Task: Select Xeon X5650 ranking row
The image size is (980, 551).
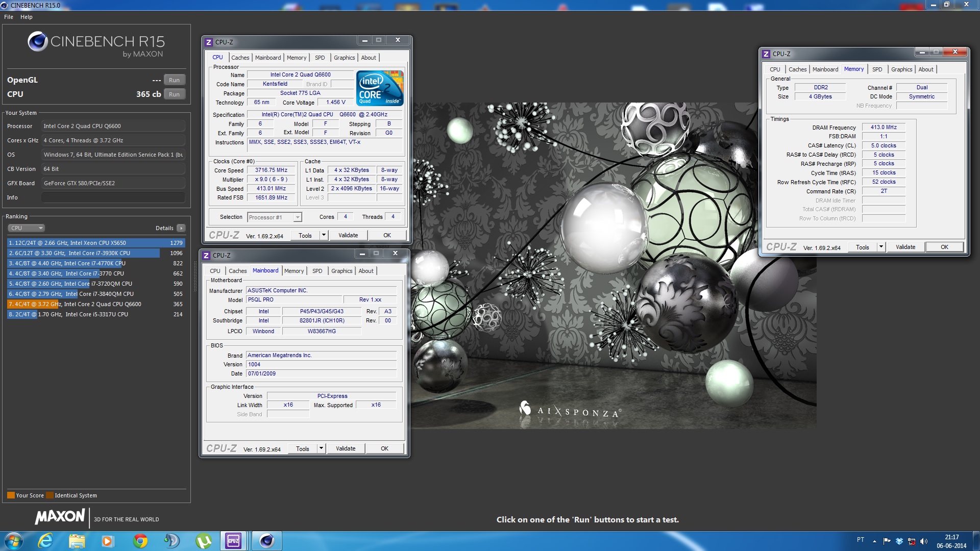Action: 96,243
